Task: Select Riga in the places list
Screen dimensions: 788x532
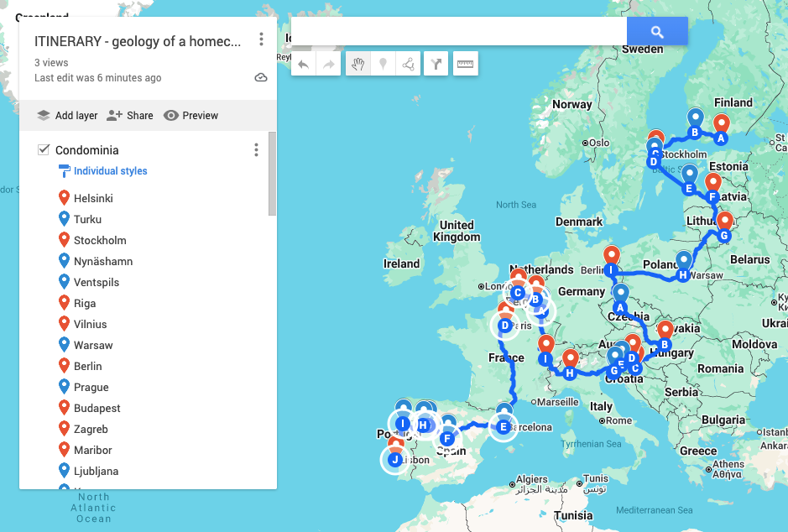Action: [x=85, y=304]
